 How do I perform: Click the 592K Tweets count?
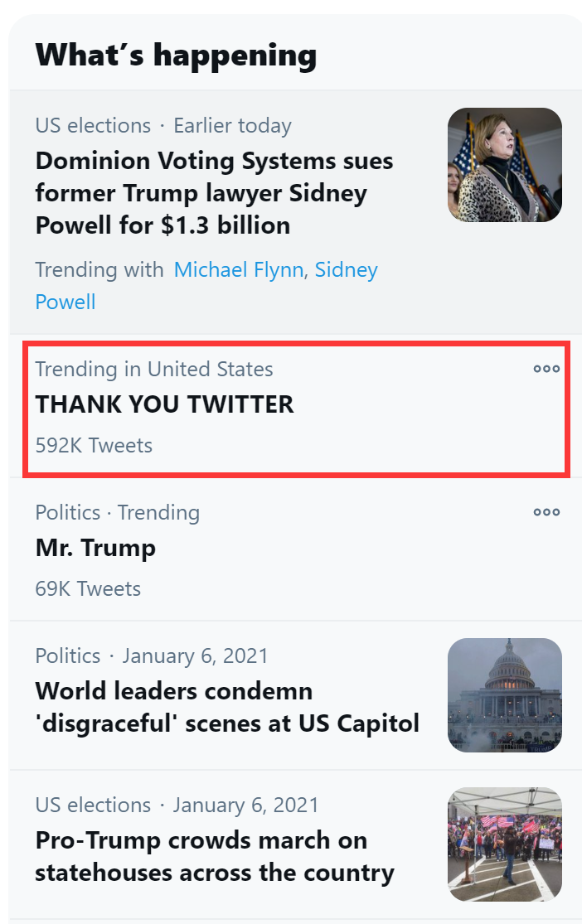point(94,446)
